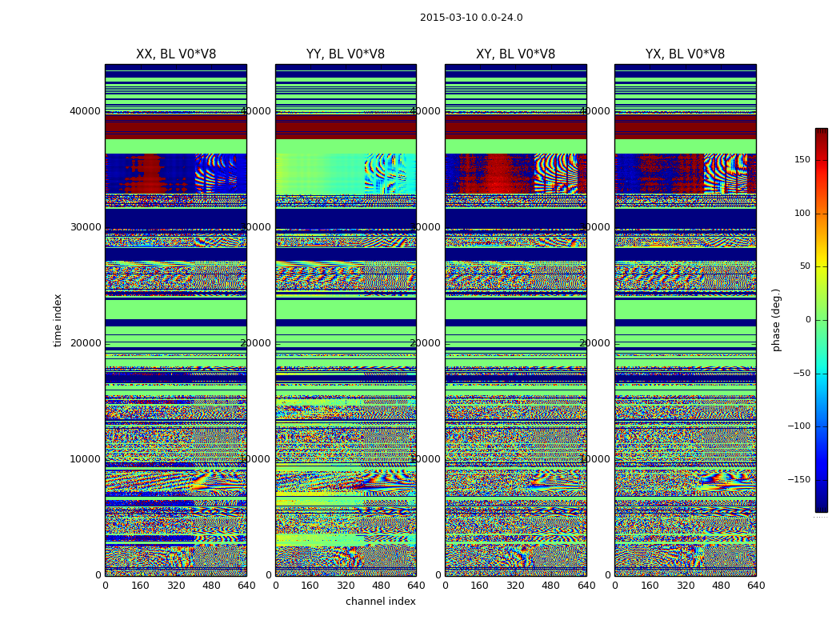
Task: Click the 20000 y-tick label of the XX panel
Action: [x=86, y=343]
